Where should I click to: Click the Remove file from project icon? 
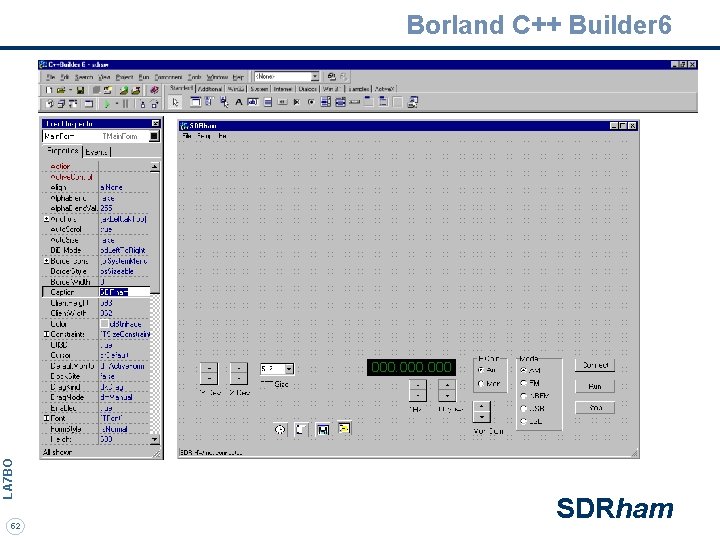[135, 90]
